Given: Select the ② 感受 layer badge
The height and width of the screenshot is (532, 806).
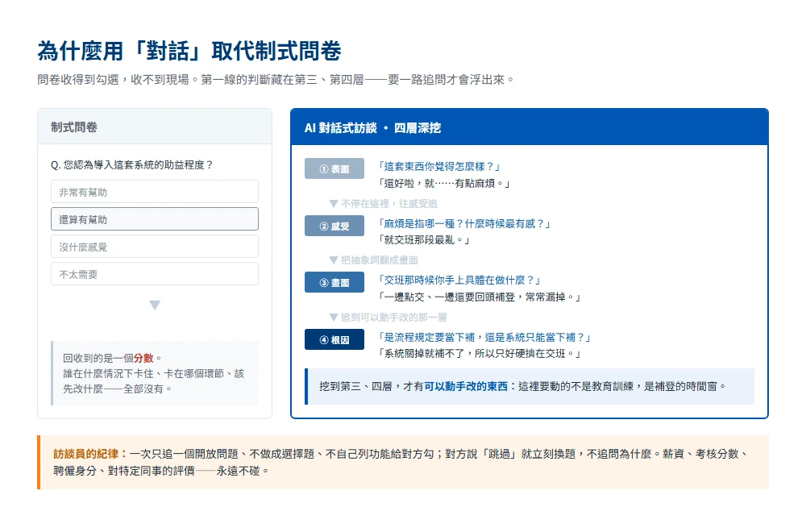Looking at the screenshot, I should tap(334, 226).
